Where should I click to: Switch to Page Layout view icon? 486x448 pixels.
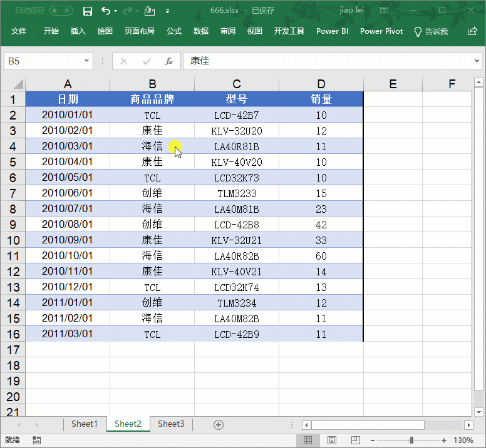pyautogui.click(x=332, y=440)
